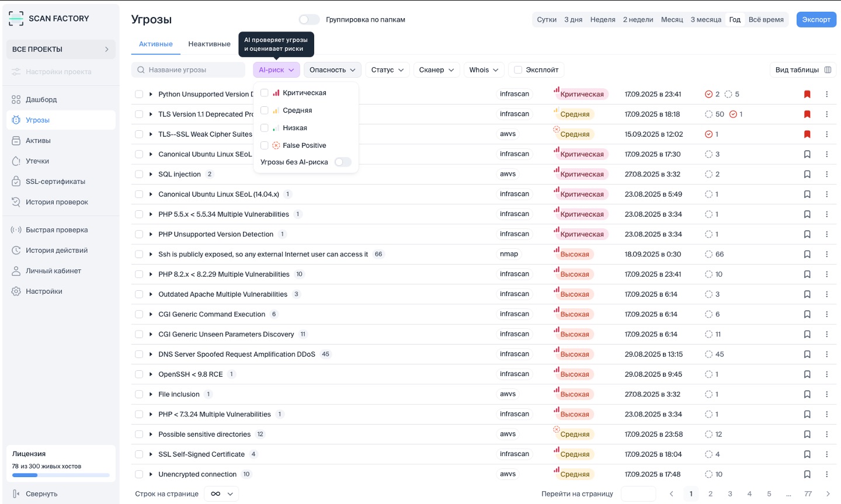This screenshot has height=504, width=841.
Task: Enable Угрозы без AI-риска toggle
Action: pyautogui.click(x=343, y=162)
